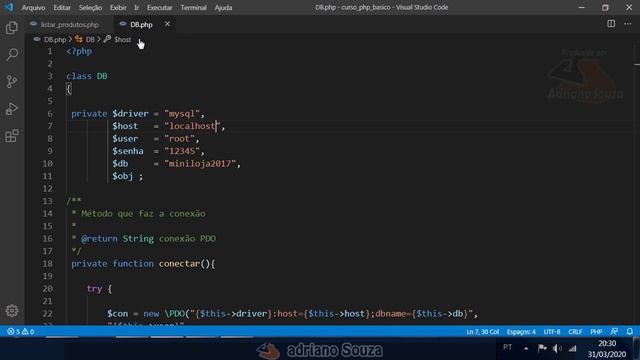Viewport: 640px width, 360px height.
Task: Go to line via Ln 7, Col 30
Action: pyautogui.click(x=482, y=331)
